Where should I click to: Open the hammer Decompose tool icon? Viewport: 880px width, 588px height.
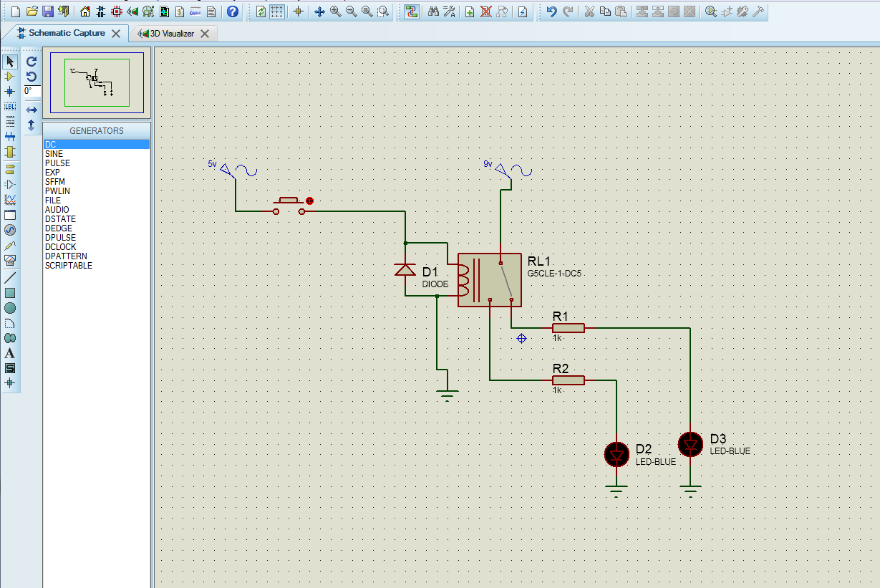click(758, 11)
